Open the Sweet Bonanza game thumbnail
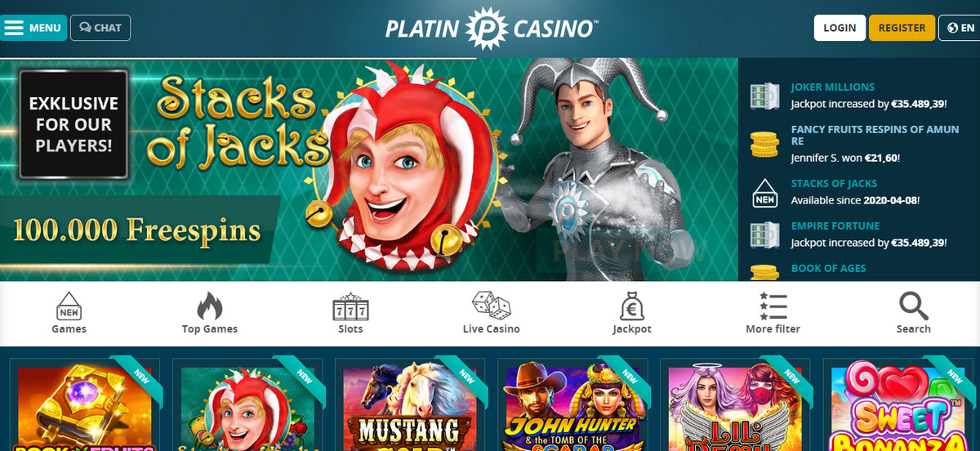Image resolution: width=980 pixels, height=451 pixels. (x=897, y=405)
